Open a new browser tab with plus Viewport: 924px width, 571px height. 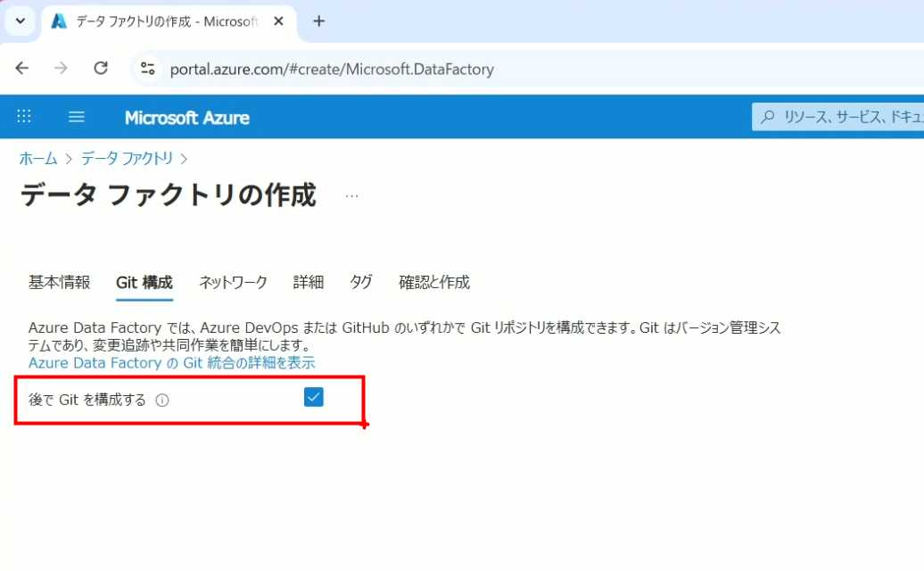319,21
